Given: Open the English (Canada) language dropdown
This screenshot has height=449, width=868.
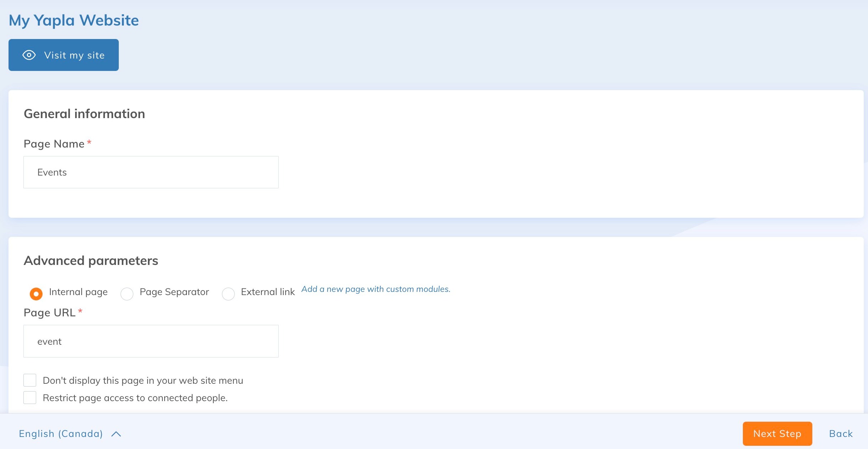Looking at the screenshot, I should [x=61, y=434].
